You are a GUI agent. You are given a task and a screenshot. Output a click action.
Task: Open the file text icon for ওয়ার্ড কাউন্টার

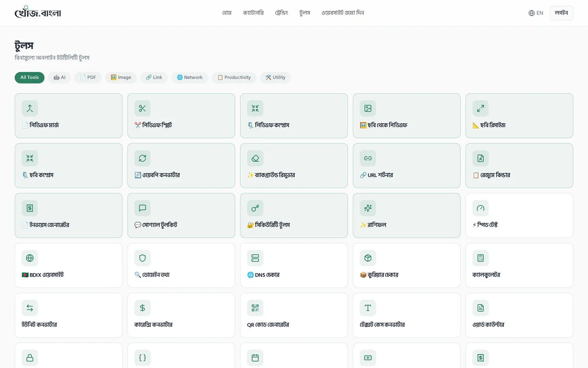click(481, 308)
